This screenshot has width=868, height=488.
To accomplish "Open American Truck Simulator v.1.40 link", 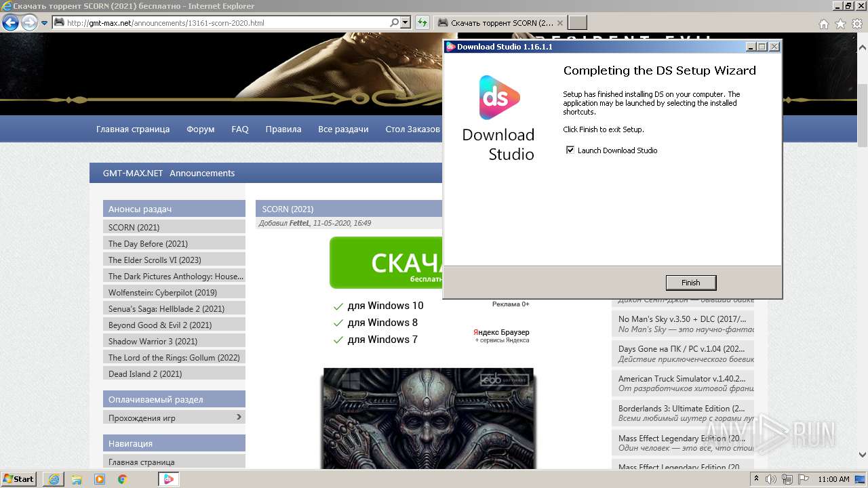I will click(682, 378).
